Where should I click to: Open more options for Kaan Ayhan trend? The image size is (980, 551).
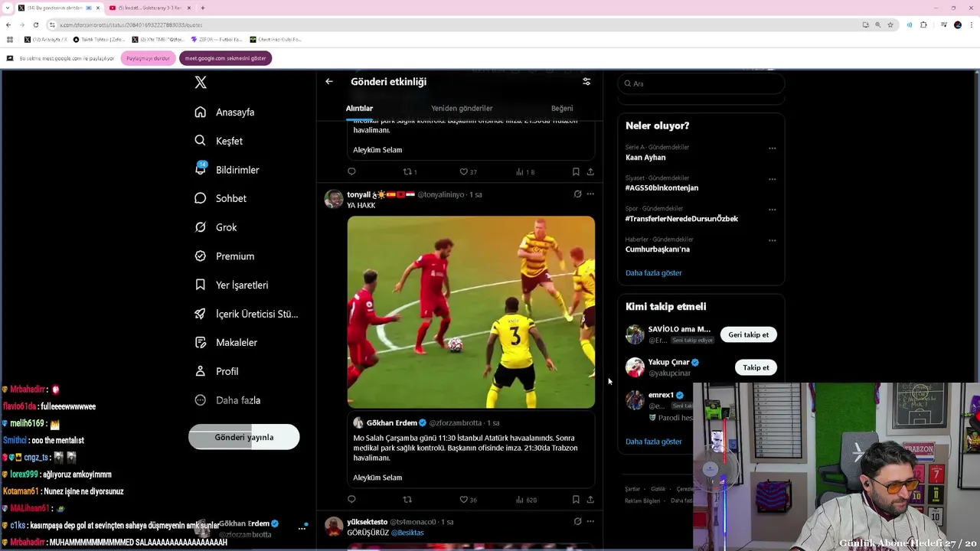click(772, 148)
